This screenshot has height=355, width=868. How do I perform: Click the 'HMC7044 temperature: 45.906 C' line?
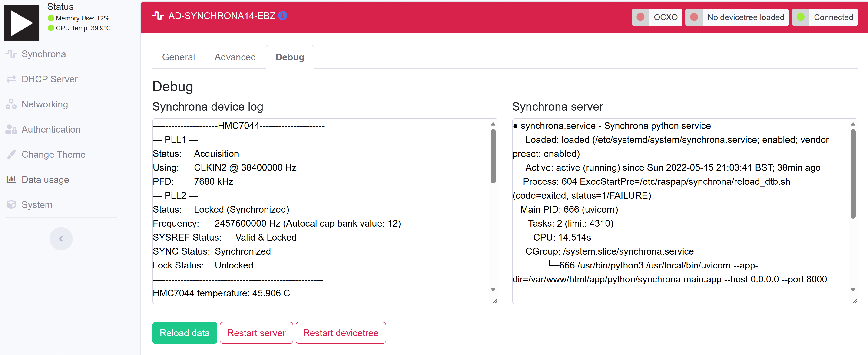(x=221, y=293)
